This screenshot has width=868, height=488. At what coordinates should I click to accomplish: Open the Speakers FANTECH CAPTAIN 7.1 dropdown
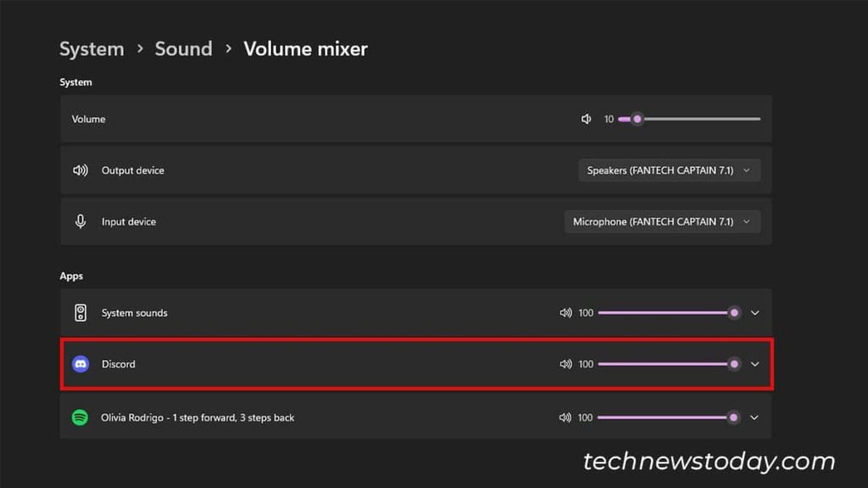click(x=669, y=169)
